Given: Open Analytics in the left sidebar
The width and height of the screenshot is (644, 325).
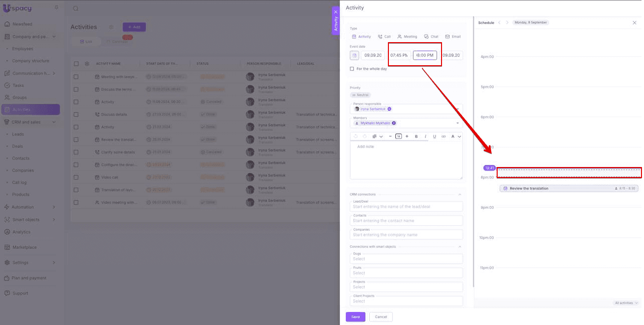Looking at the screenshot, I should pyautogui.click(x=21, y=232).
